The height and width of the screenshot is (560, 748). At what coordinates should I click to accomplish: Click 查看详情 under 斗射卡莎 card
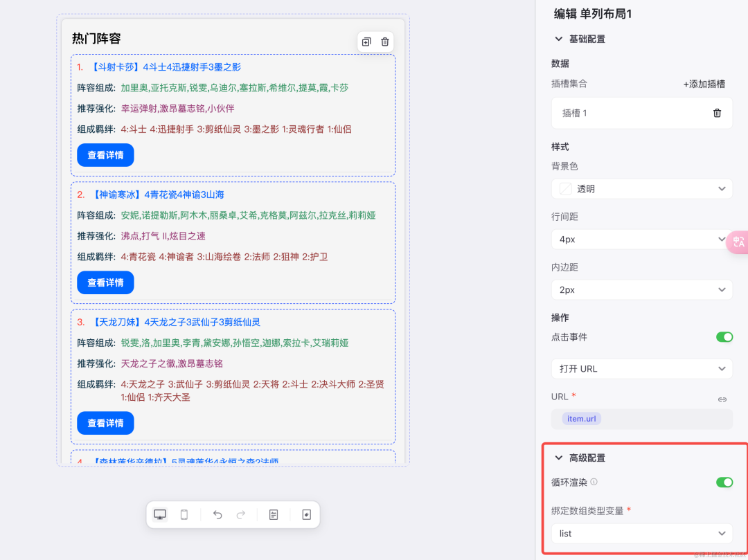pos(105,155)
